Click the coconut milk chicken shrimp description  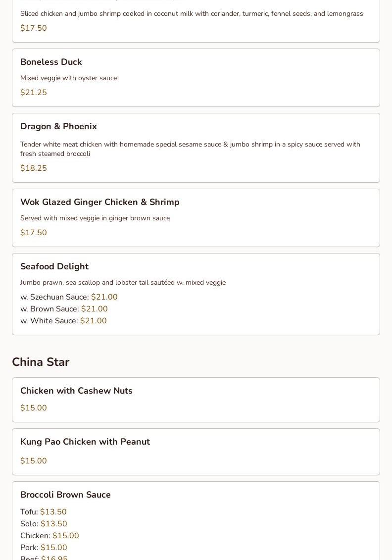pos(192,13)
